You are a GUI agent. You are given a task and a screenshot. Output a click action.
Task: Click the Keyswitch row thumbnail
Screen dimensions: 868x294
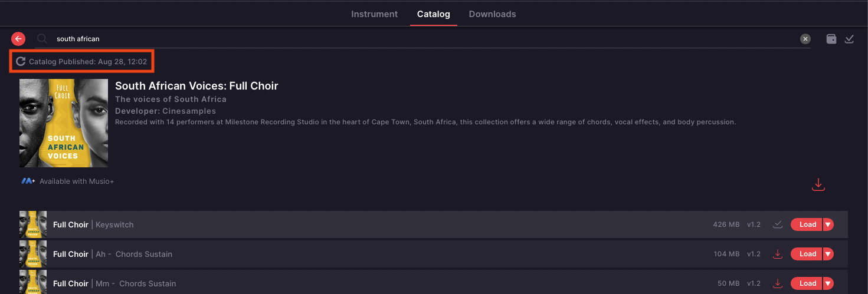(33, 224)
